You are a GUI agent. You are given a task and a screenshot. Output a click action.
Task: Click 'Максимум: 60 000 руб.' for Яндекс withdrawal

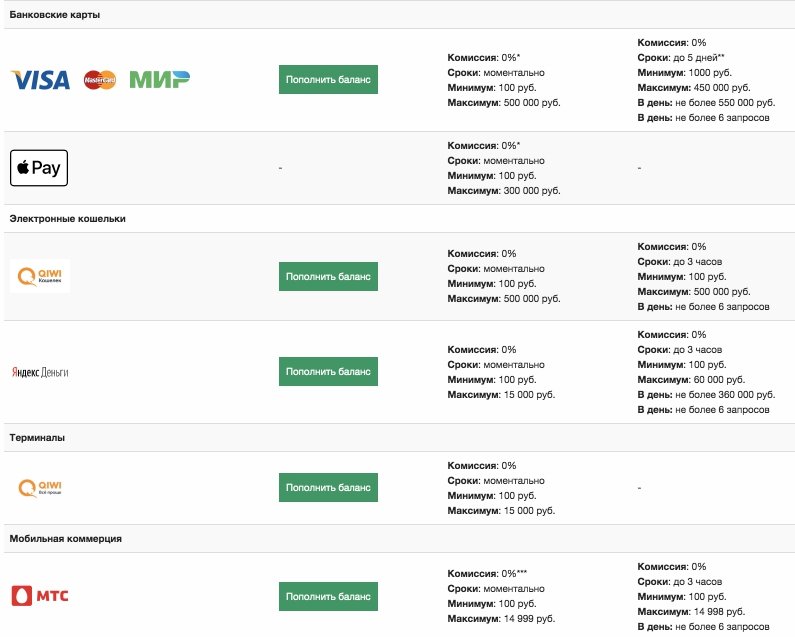coord(691,379)
